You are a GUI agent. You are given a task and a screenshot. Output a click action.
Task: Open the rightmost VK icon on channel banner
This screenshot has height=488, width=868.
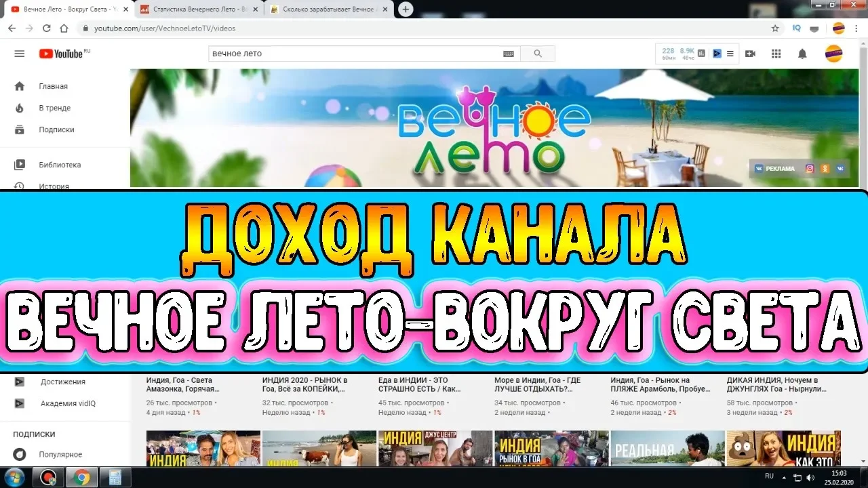(841, 168)
